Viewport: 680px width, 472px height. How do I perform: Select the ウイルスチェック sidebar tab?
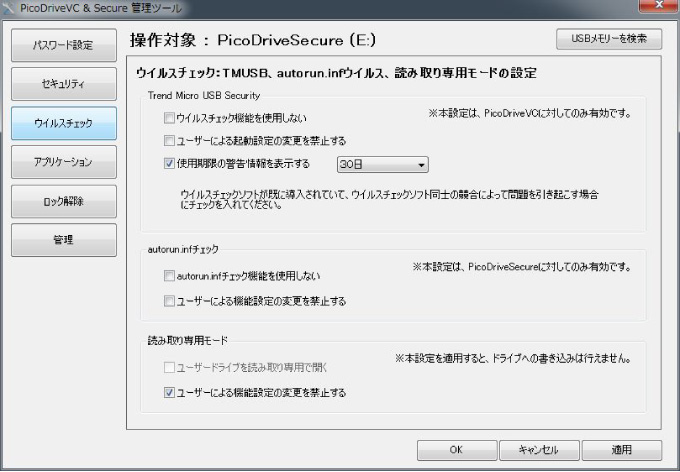tap(63, 123)
